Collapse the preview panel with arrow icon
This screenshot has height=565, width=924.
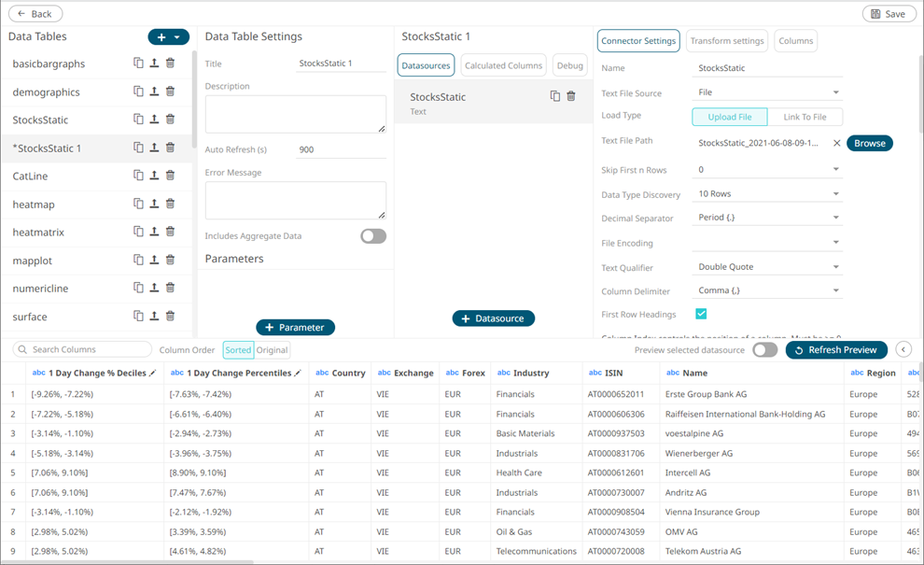903,349
